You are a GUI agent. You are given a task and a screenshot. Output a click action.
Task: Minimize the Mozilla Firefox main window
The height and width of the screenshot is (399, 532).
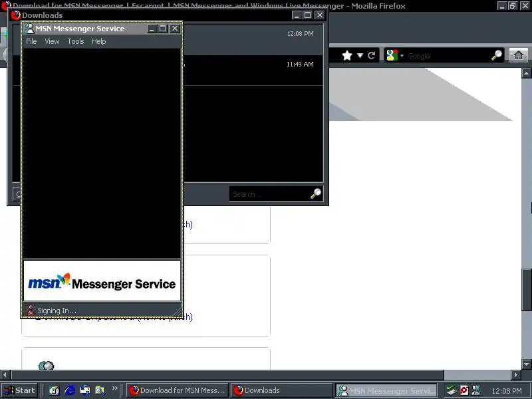(502, 5)
